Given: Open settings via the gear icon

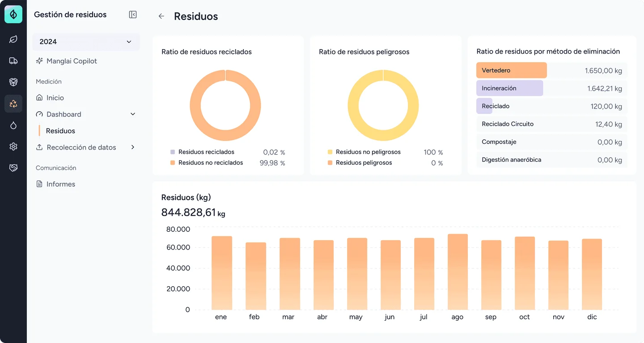Looking at the screenshot, I should click(13, 146).
